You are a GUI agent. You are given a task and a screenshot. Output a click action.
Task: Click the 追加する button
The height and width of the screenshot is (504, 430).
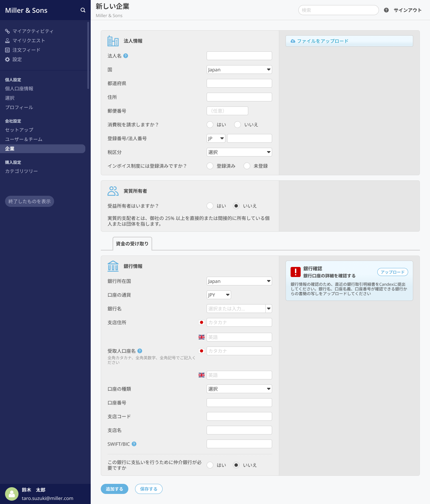click(x=114, y=489)
